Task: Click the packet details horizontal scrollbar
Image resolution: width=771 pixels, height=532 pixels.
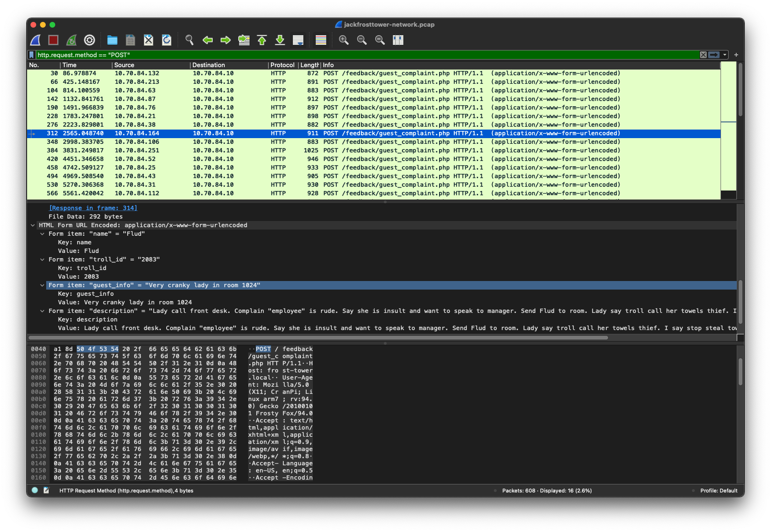Action: coord(318,338)
